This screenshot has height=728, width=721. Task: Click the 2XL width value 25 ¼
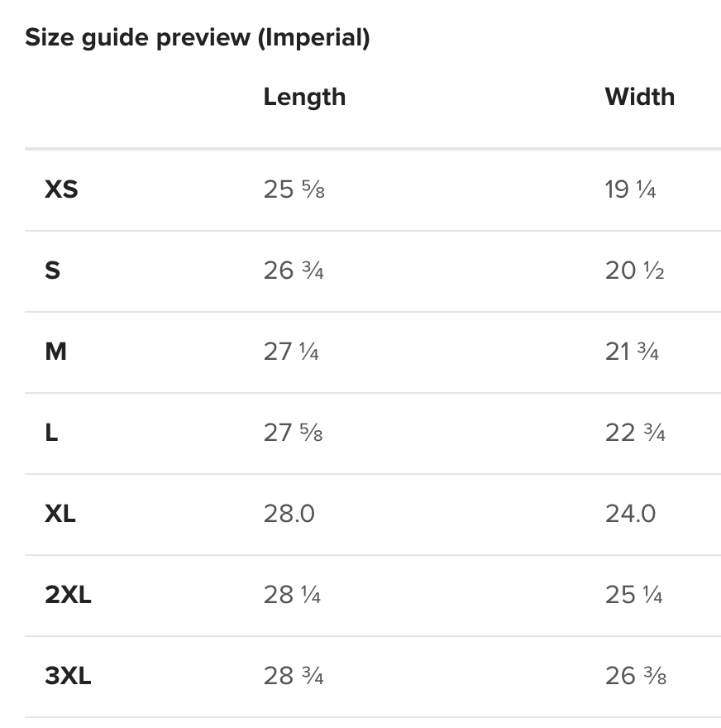point(633,595)
